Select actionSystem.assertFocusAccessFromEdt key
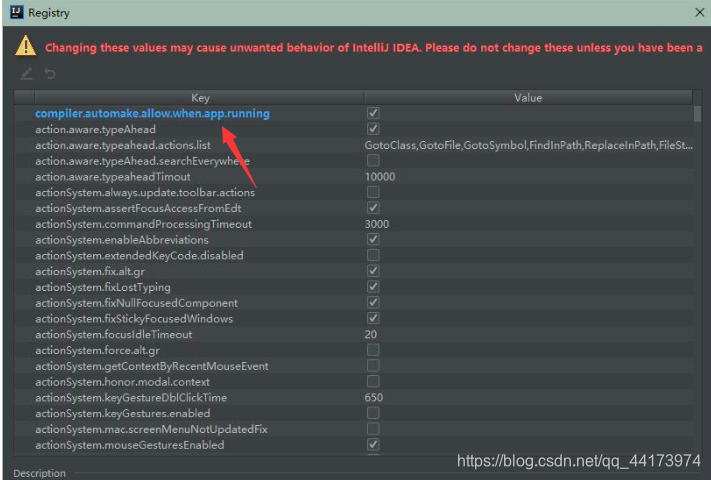The width and height of the screenshot is (711, 480). point(138,208)
